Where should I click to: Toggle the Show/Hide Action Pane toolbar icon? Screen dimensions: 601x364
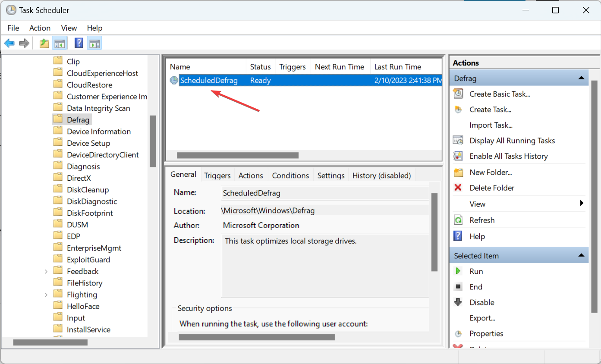pyautogui.click(x=94, y=43)
